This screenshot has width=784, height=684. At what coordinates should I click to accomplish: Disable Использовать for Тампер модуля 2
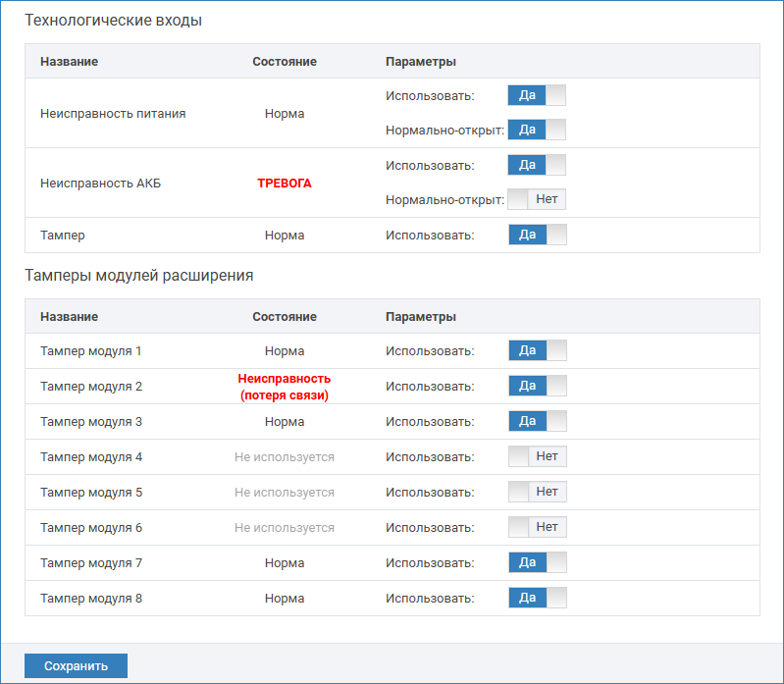[538, 386]
